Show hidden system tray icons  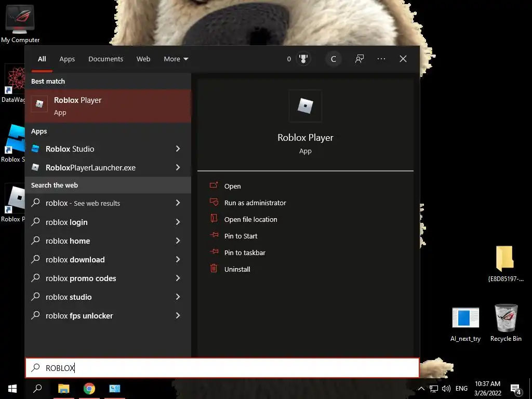tap(421, 389)
